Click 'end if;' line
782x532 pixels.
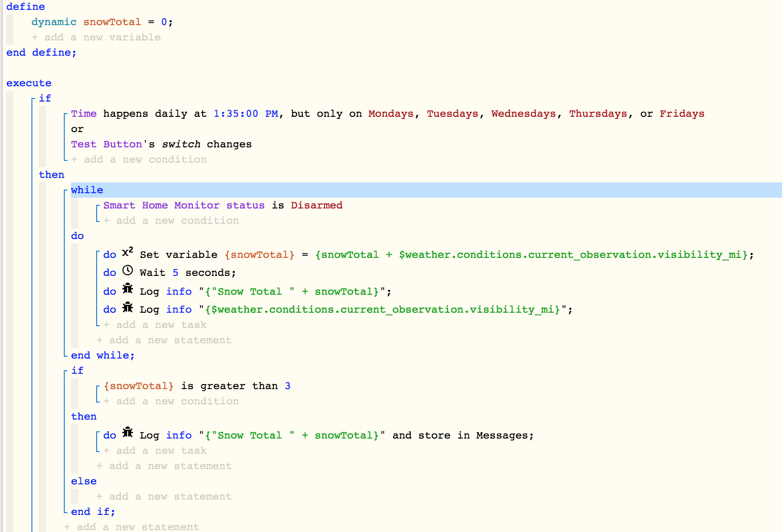93,512
